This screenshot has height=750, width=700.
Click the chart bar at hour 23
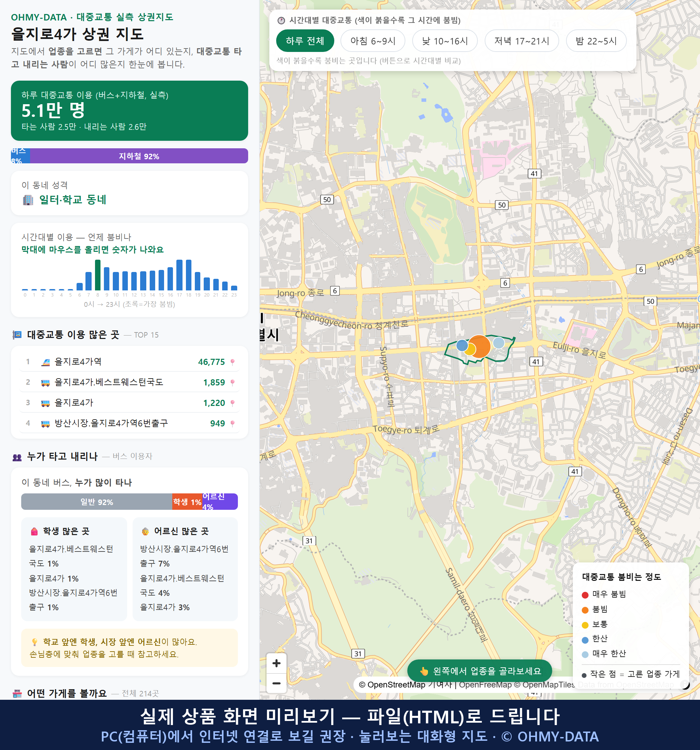pos(234,288)
